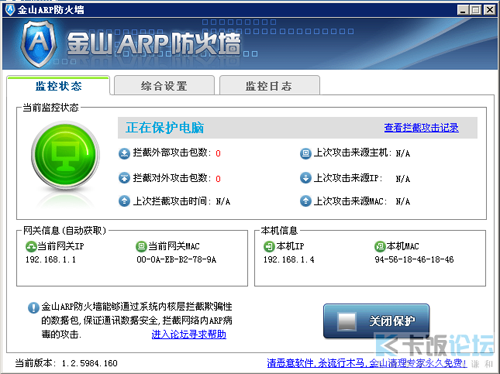The width and height of the screenshot is (500, 374).
Task: Click the shield logo in the banner
Action: (x=39, y=43)
